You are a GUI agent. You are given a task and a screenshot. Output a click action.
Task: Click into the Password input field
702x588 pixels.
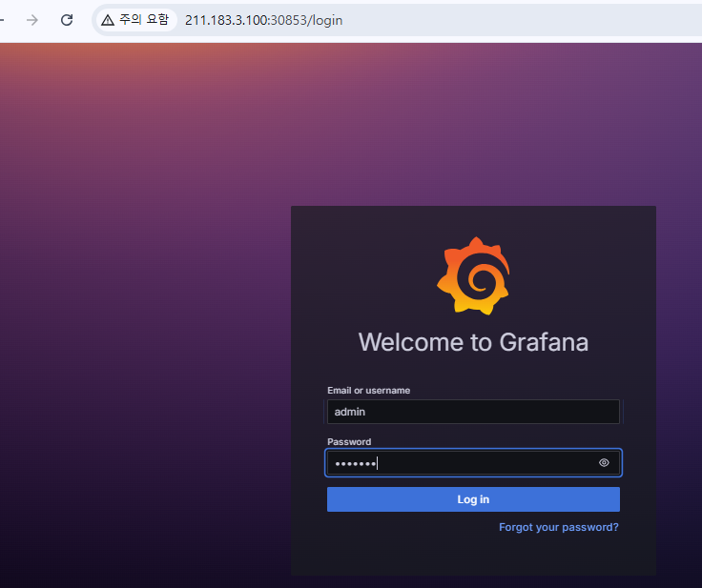[x=473, y=463]
